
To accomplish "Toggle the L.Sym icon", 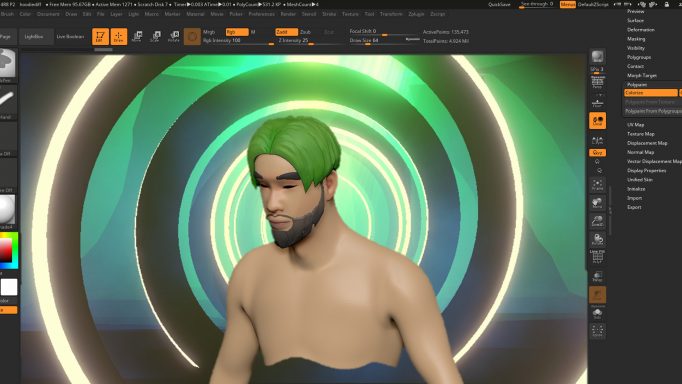I will coord(598,140).
